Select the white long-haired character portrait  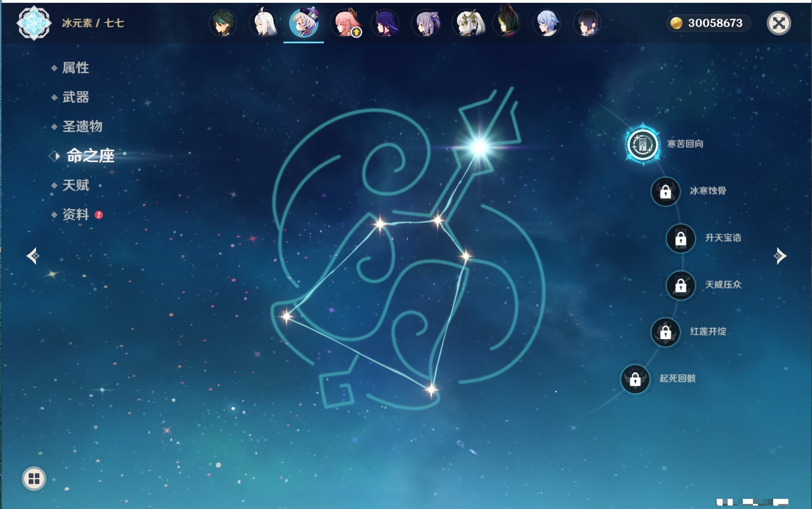pos(264,23)
